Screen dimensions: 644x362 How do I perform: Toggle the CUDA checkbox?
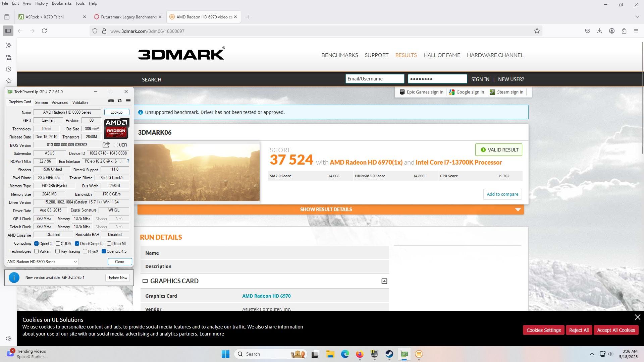[58, 244]
